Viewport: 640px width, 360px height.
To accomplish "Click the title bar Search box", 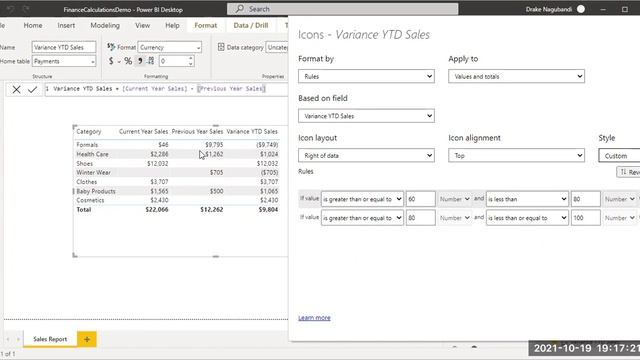I will 342,9.
